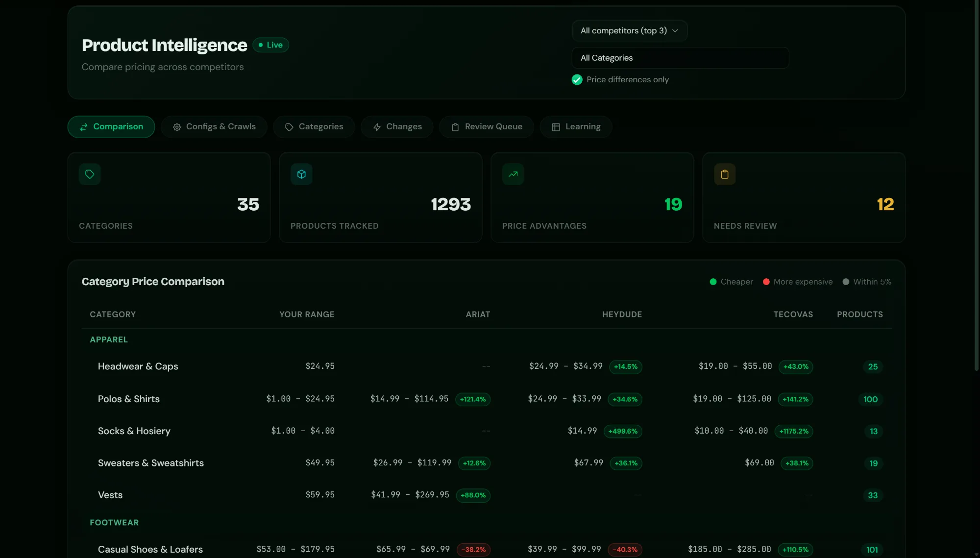Viewport: 980px width, 558px height.
Task: Click the gray Within 5% legend dot
Action: (x=846, y=282)
